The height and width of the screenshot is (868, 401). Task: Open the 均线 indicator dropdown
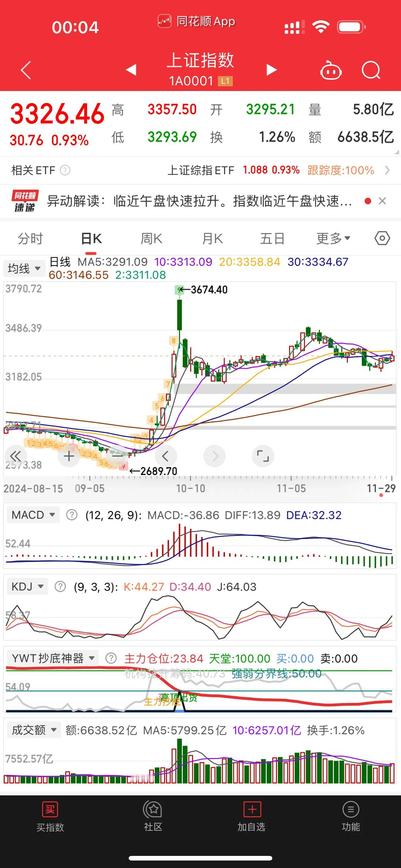pyautogui.click(x=24, y=268)
